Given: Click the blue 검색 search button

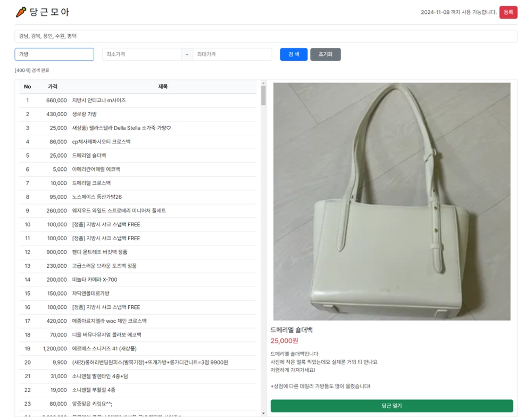Looking at the screenshot, I should click(294, 54).
